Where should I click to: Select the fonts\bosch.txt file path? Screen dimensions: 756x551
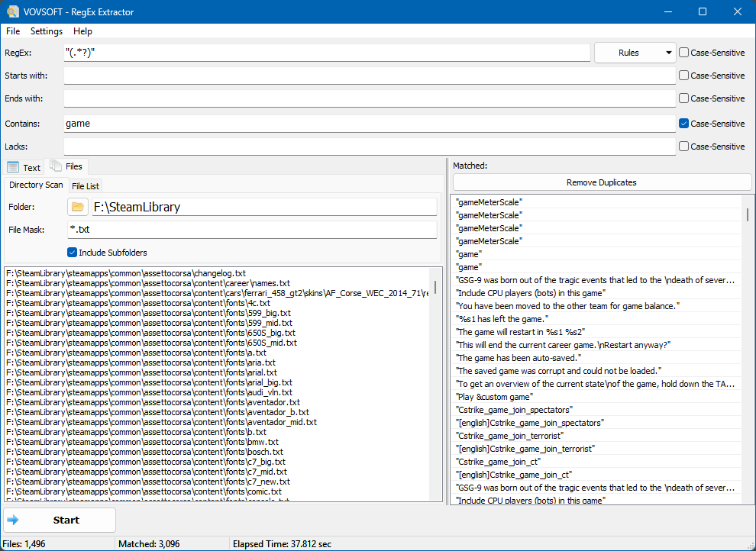(x=144, y=452)
